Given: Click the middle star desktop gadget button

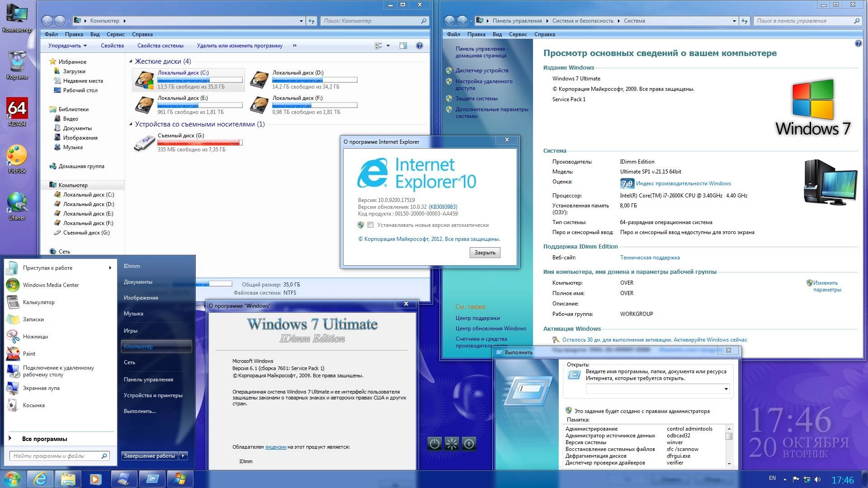Looking at the screenshot, I should pyautogui.click(x=452, y=444).
